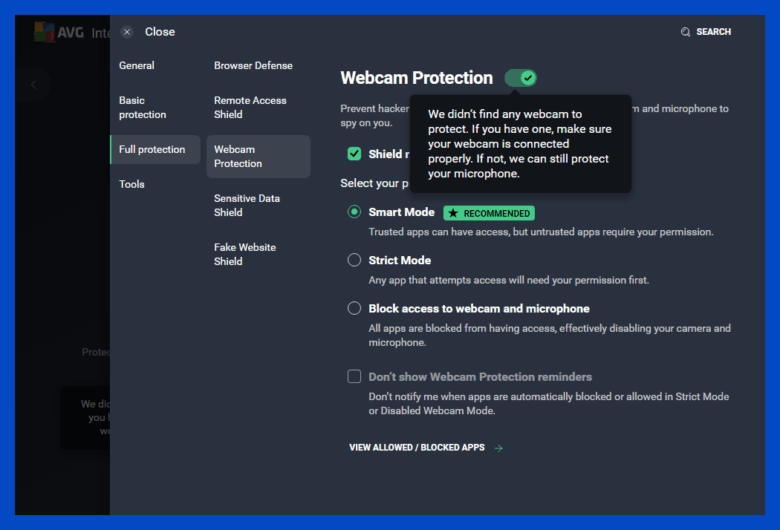Select Smart Mode radio button
Image resolution: width=780 pixels, height=530 pixels.
(354, 212)
